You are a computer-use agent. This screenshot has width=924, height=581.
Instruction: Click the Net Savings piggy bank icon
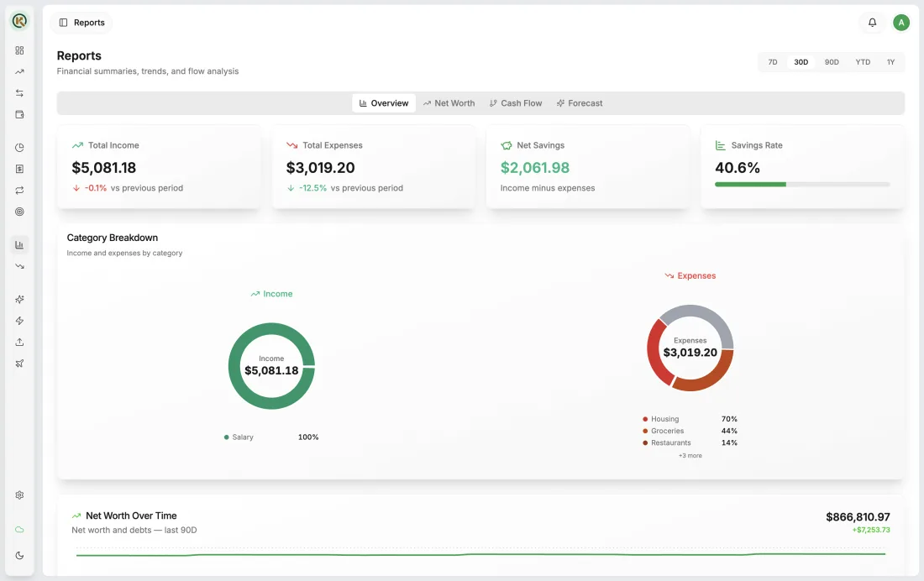507,145
